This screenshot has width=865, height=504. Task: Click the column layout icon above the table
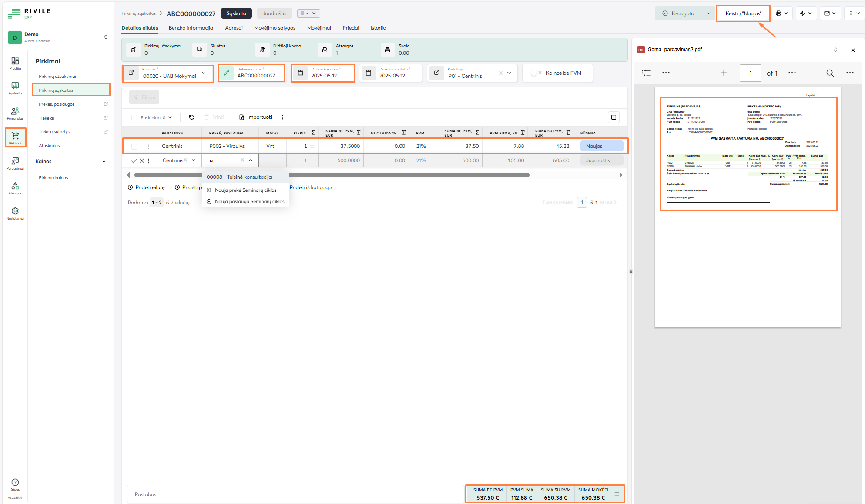[614, 117]
